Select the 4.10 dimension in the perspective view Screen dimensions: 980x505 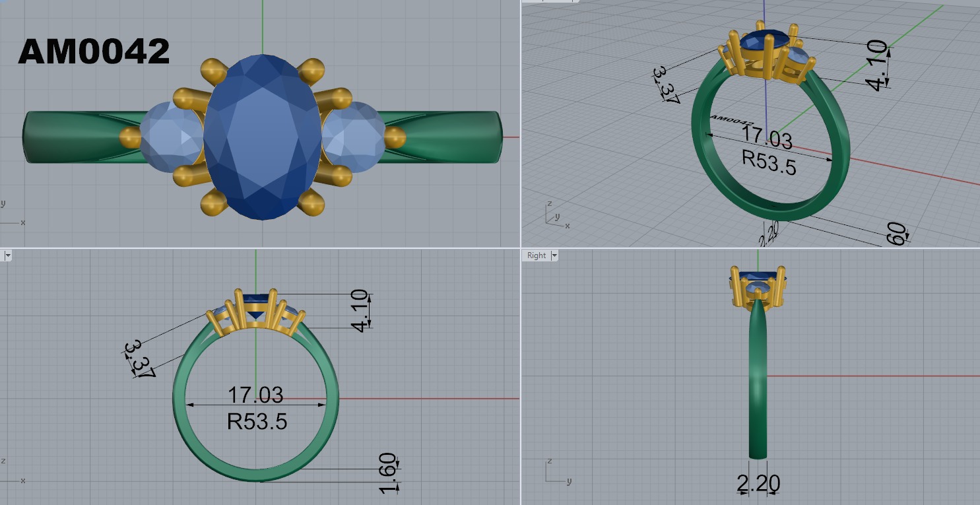pos(877,65)
